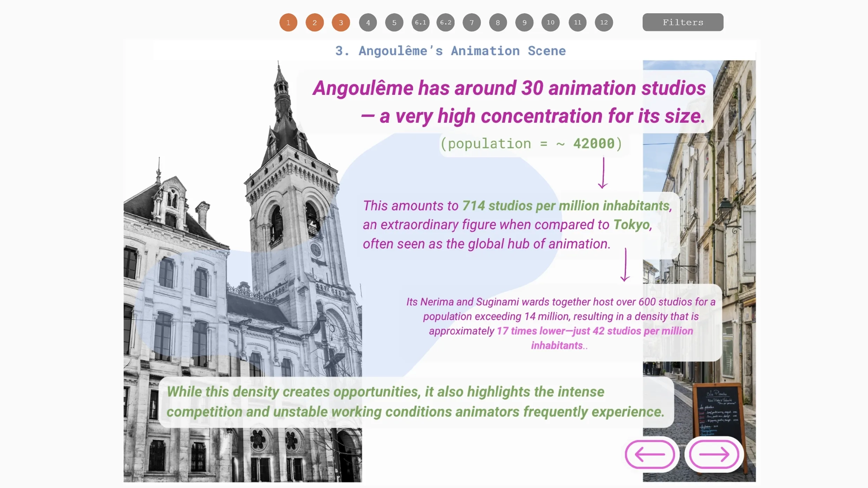Select the 6.2 section dot
This screenshot has height=488, width=868.
446,22
